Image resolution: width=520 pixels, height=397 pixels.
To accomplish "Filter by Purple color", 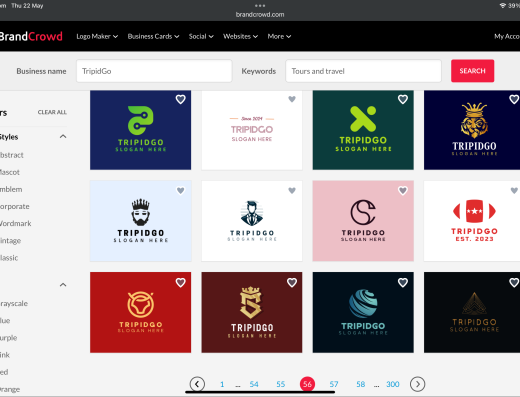I will click(9, 338).
